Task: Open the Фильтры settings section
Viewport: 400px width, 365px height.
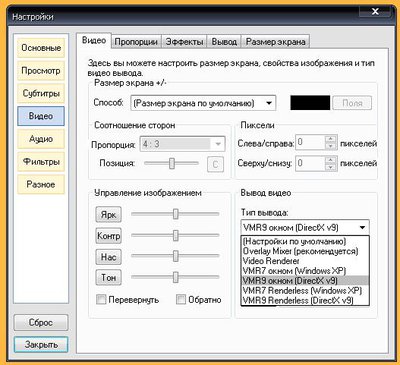Action: point(41,162)
